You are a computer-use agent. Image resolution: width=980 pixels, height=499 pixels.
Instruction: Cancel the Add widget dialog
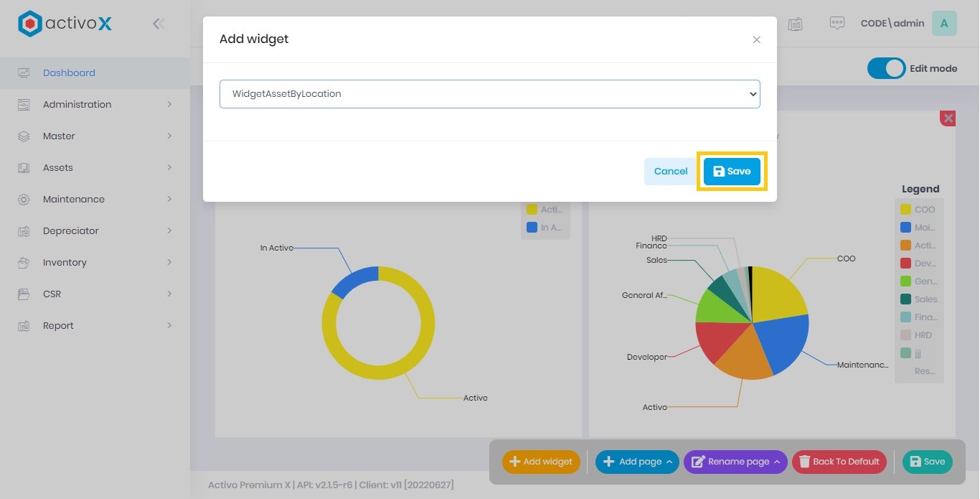(670, 172)
